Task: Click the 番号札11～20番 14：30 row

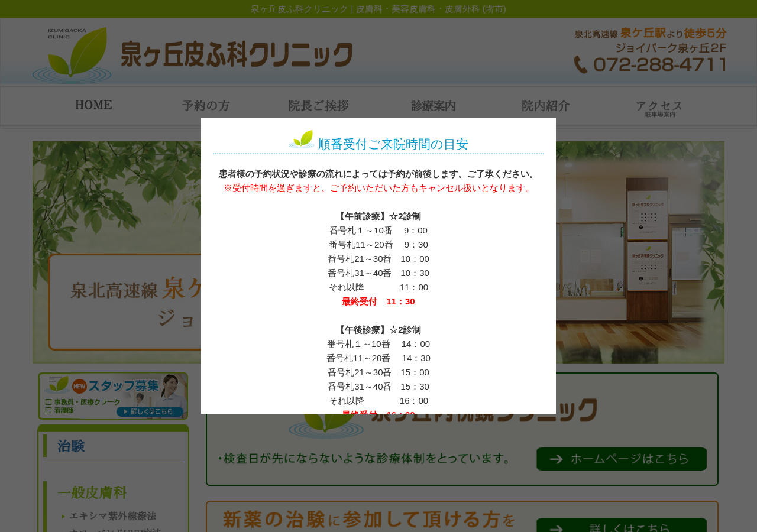Action: point(378,358)
